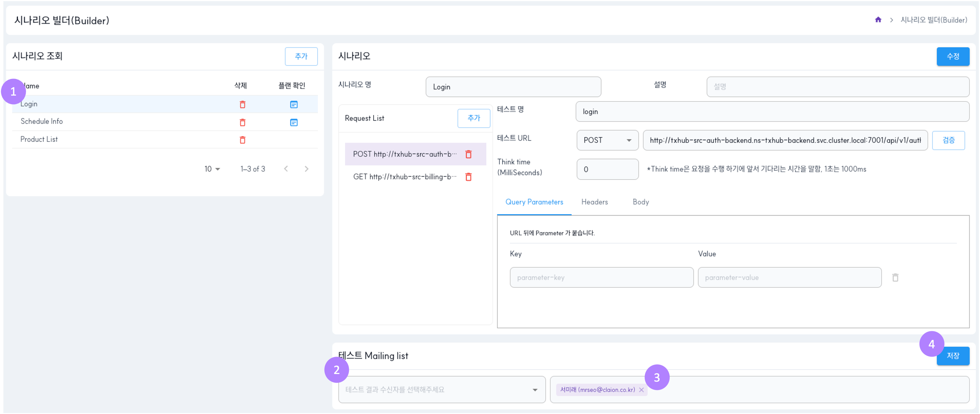This screenshot has height=414, width=980.
Task: Open test result recipient dropdown
Action: pos(441,390)
